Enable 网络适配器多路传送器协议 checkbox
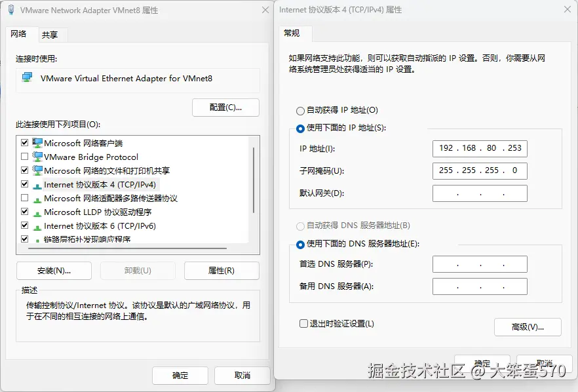Screen dimensions: 578x392 (x=25, y=198)
